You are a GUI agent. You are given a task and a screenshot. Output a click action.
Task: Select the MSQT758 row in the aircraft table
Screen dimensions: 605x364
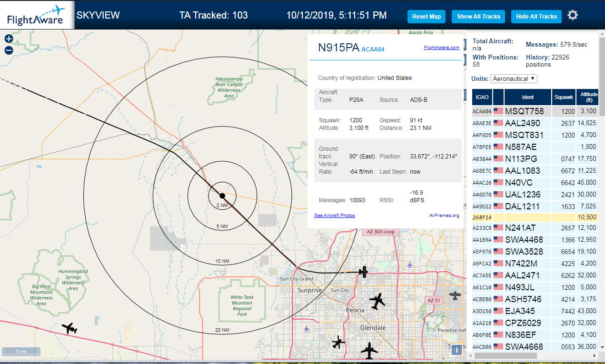point(535,111)
